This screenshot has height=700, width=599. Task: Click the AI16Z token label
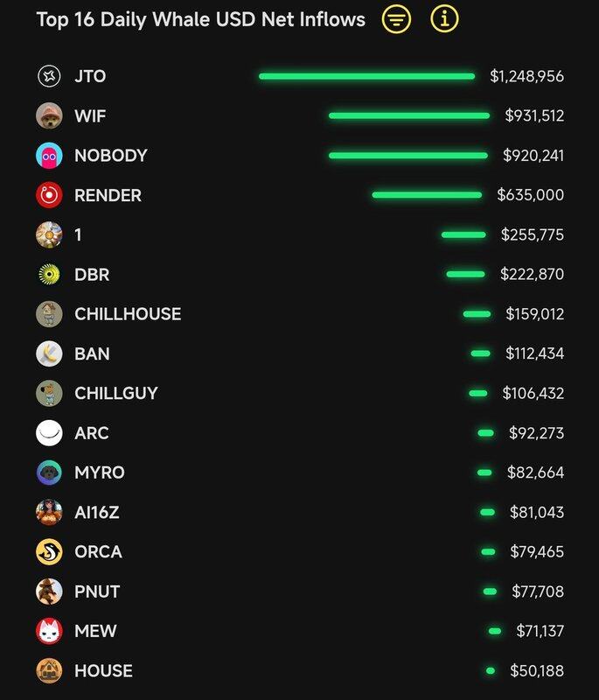click(x=97, y=513)
